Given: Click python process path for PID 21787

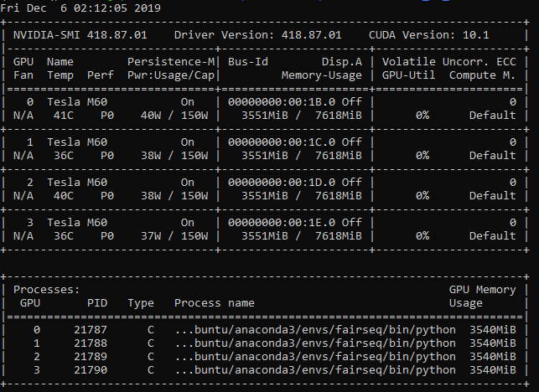Looking at the screenshot, I should pos(315,330).
